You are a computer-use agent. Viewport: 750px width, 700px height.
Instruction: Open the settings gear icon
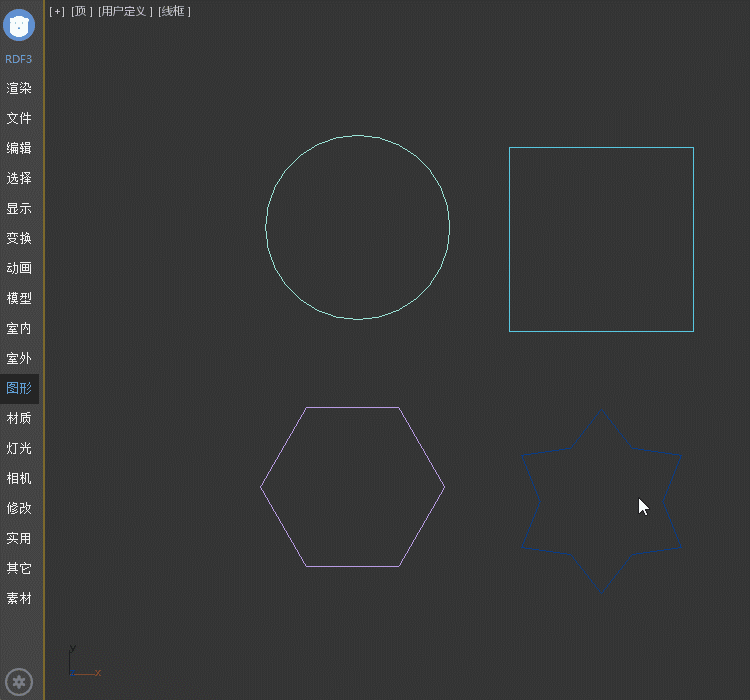coord(19,683)
